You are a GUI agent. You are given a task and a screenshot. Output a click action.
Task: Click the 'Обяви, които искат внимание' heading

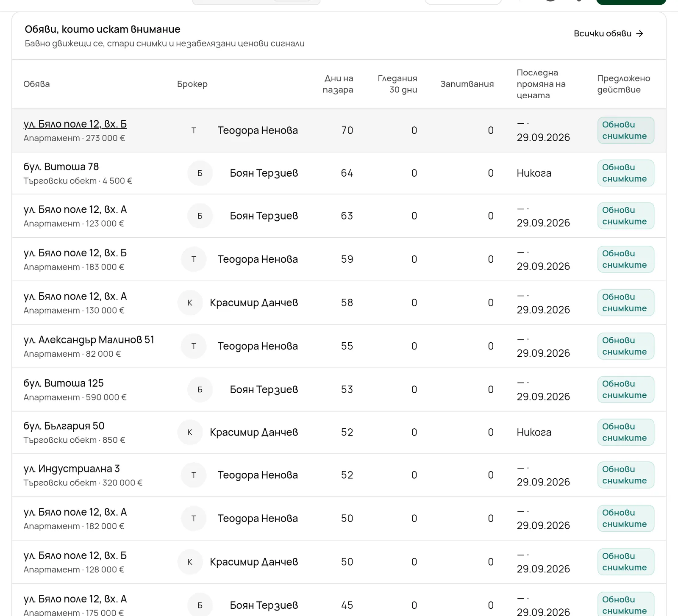pos(103,29)
